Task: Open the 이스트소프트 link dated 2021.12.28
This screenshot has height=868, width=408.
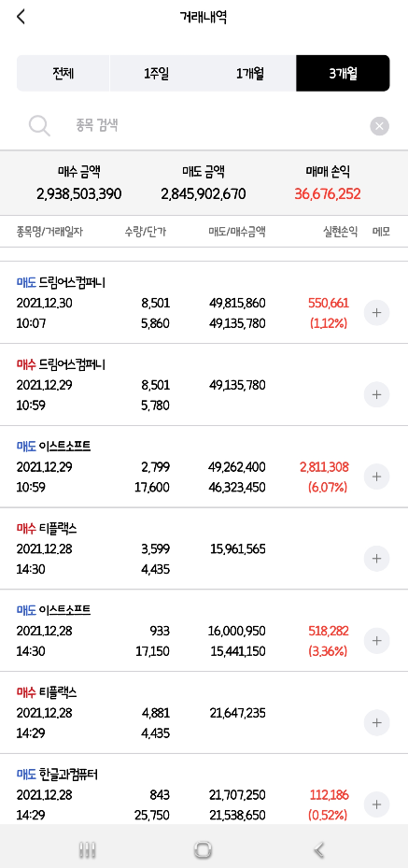Action: [64, 610]
